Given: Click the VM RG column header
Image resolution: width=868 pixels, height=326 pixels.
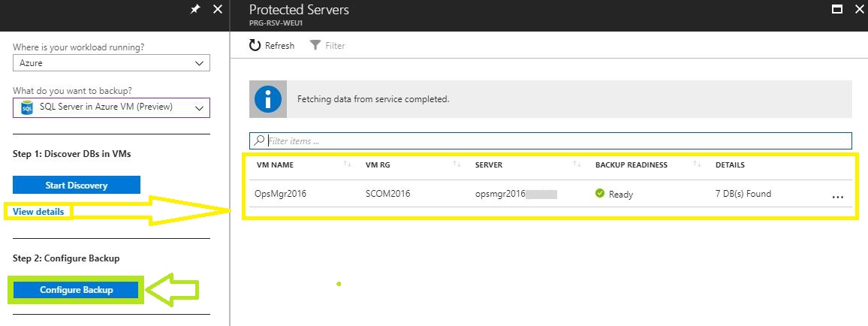Looking at the screenshot, I should tap(378, 165).
